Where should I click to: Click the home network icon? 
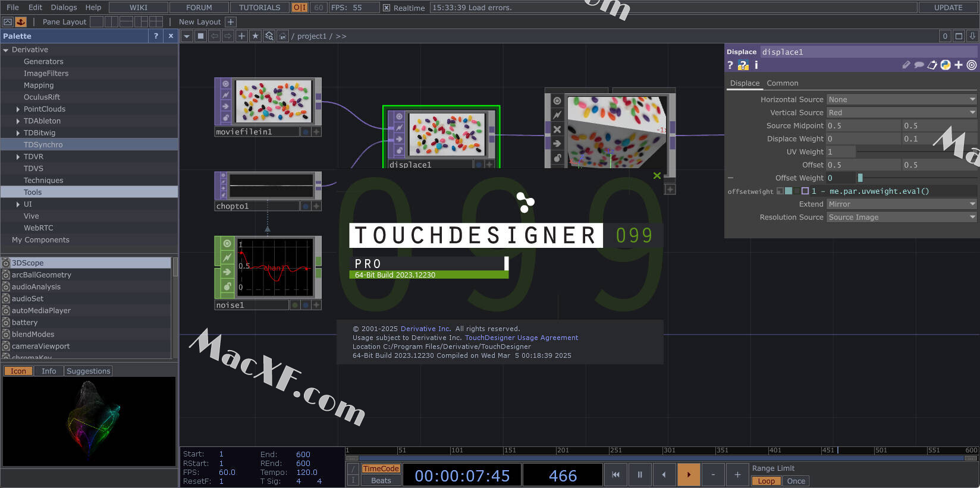click(x=282, y=36)
